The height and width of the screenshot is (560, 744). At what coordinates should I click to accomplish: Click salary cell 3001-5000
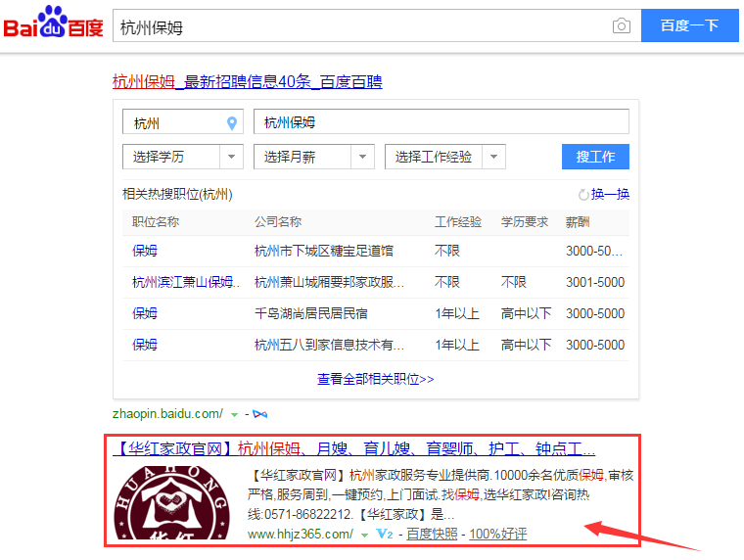(595, 282)
